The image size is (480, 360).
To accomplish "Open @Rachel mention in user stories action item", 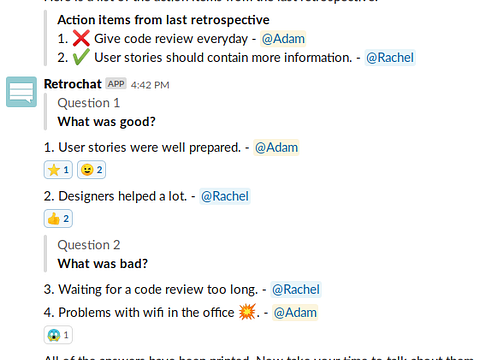I will point(390,57).
